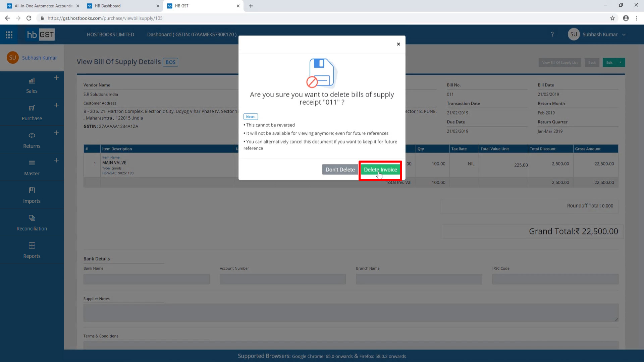Screen dimensions: 644x362
Task: Switch to All-in-One Automated Accounting tab
Action: pos(44,6)
